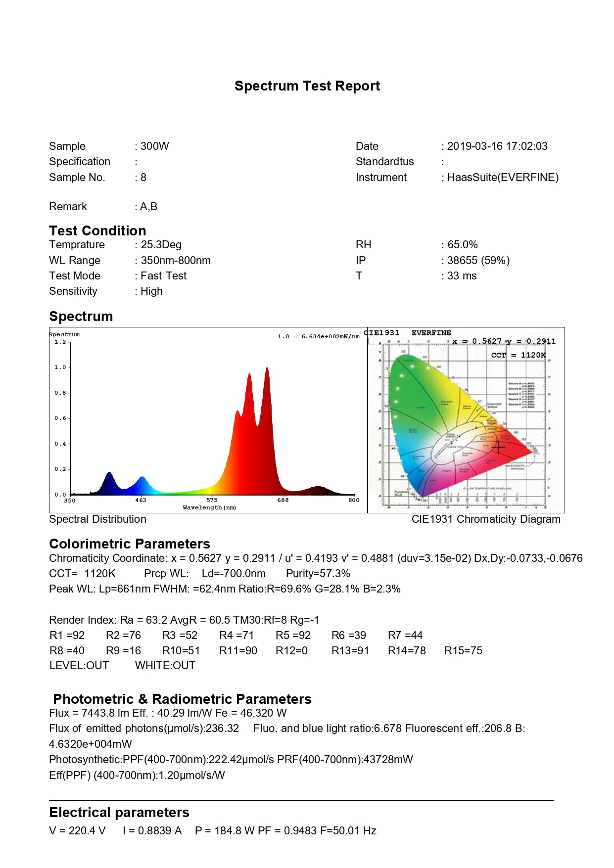Click the HaasSuite(EVERFINE) instrument value
Screen dimensions: 614x868
pos(503,178)
